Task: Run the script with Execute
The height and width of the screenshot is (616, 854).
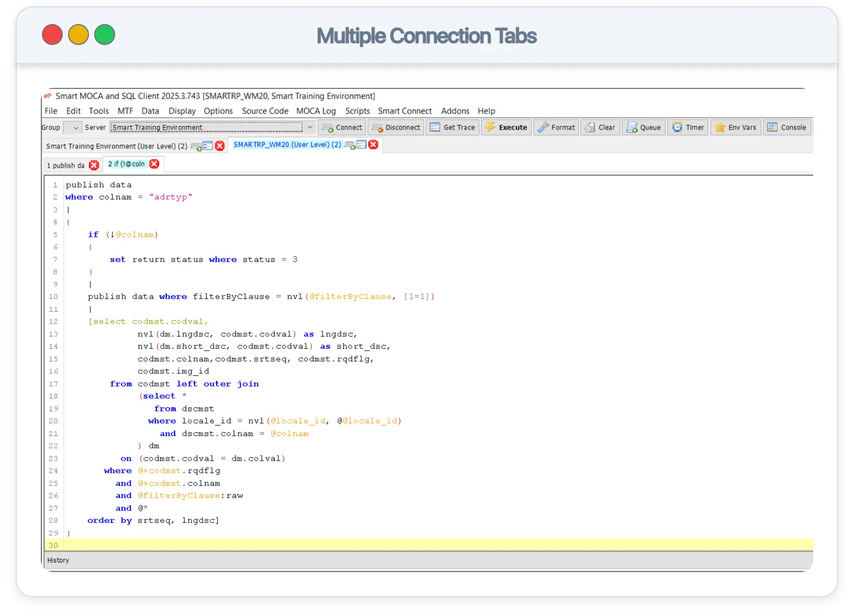Action: coord(506,128)
